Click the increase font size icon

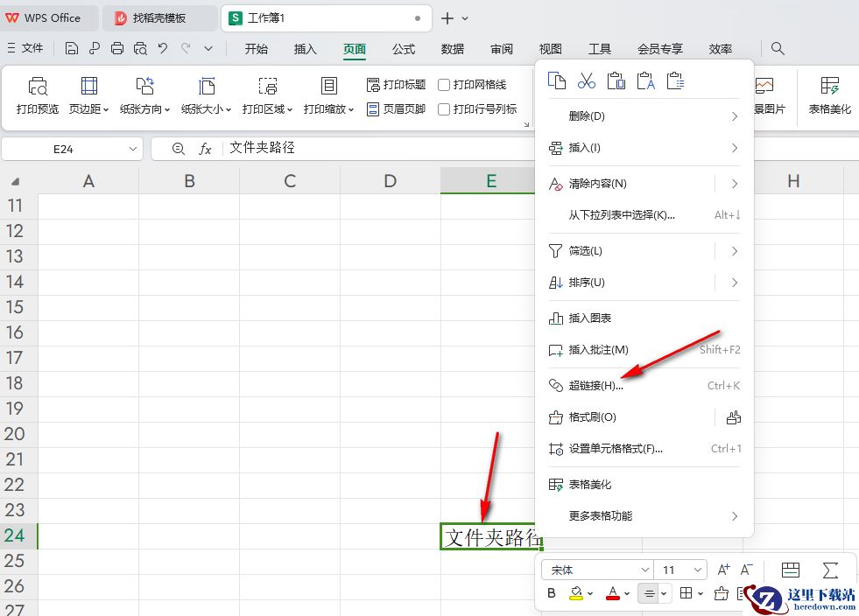[723, 570]
